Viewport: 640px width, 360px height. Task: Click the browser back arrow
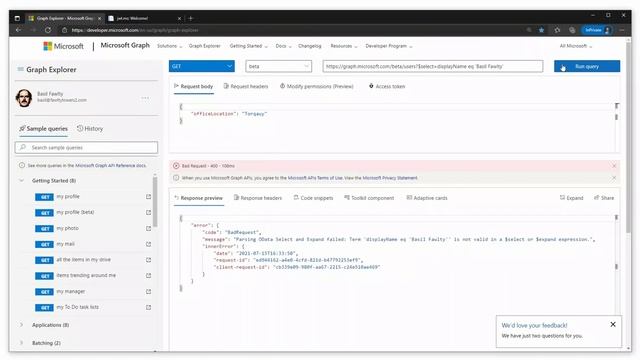(x=18, y=30)
